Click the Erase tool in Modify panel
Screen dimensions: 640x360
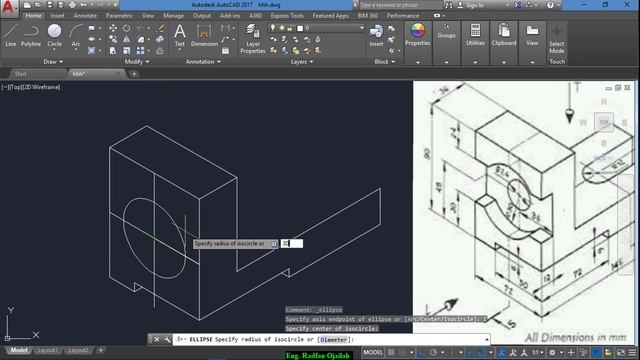(160, 28)
